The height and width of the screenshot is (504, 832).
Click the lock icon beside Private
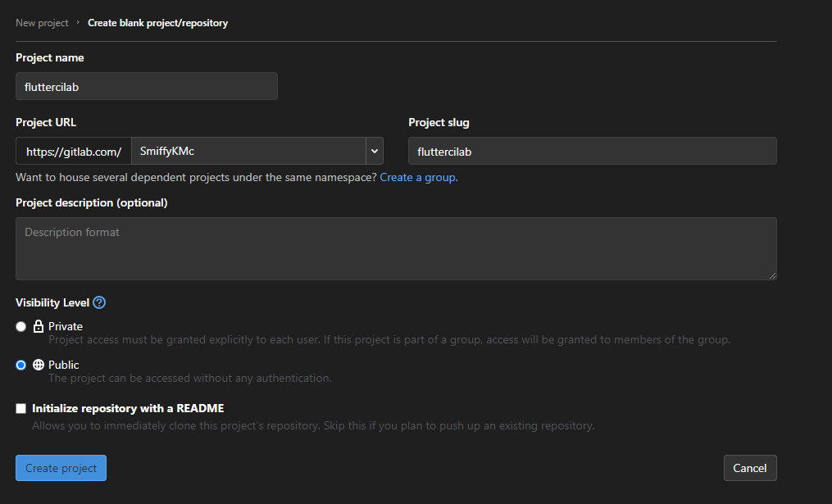point(39,325)
